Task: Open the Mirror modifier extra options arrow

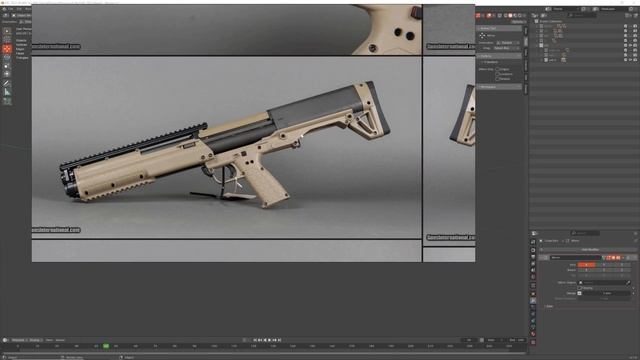Action: (x=623, y=258)
